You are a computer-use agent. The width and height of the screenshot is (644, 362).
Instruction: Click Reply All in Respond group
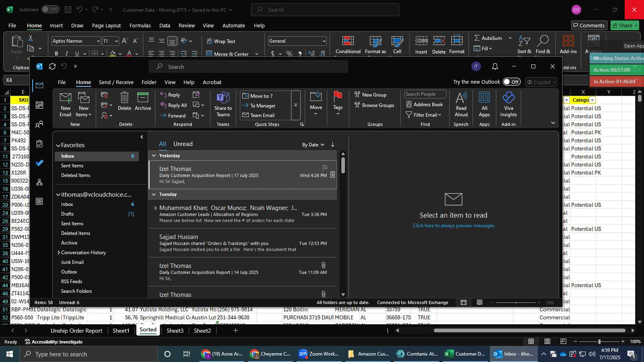click(173, 105)
